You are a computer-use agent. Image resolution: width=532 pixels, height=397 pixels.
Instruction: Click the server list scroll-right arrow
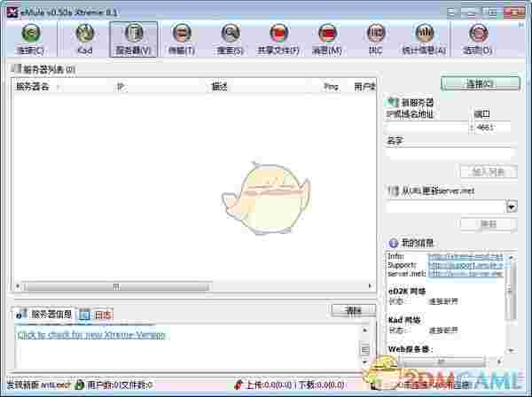370,286
